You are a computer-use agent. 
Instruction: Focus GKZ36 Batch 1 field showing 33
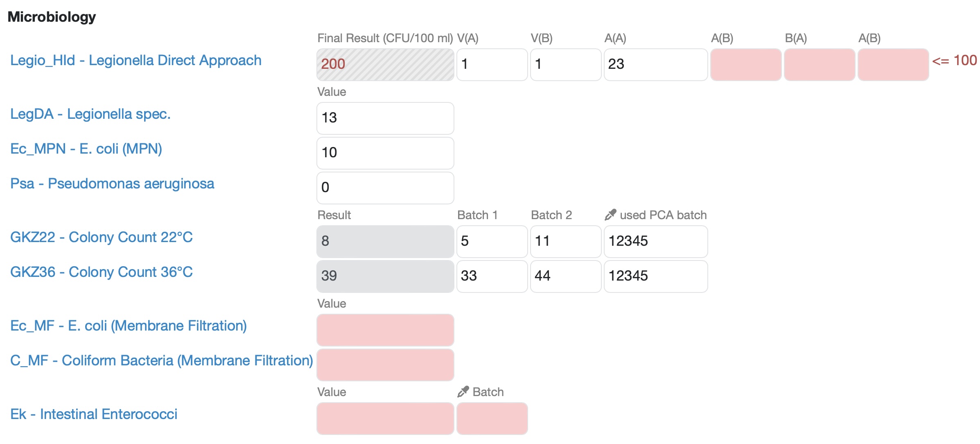pyautogui.click(x=492, y=276)
